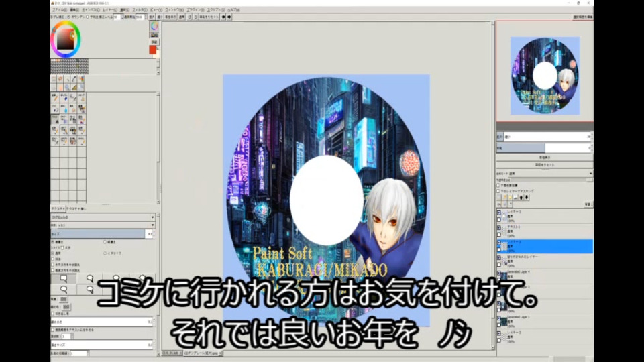This screenshot has height=362, width=644.
Task: Click the third layer panel icon
Action: click(510, 197)
